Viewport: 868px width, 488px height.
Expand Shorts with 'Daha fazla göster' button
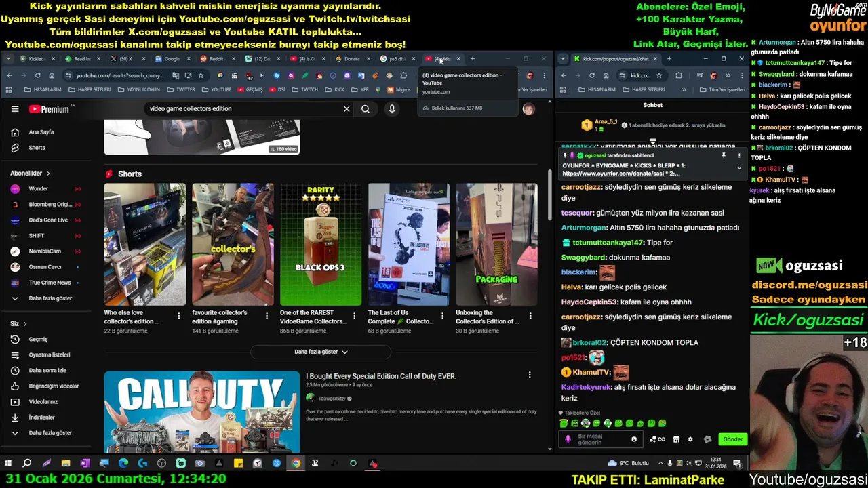321,352
